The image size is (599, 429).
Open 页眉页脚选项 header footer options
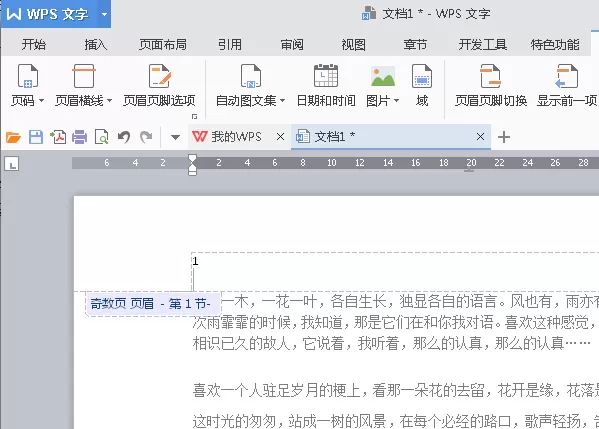[x=159, y=86]
